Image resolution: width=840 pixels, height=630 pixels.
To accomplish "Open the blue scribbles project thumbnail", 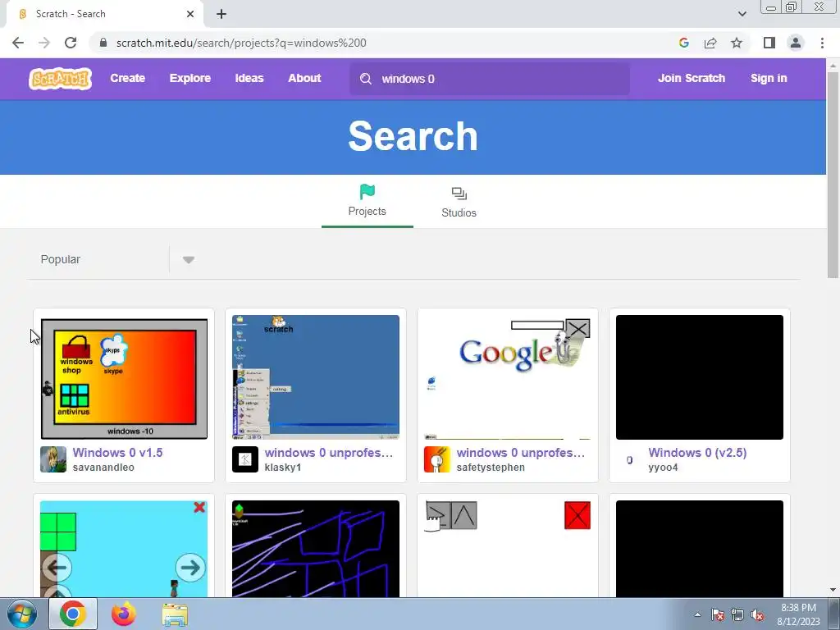I will 316,549.
